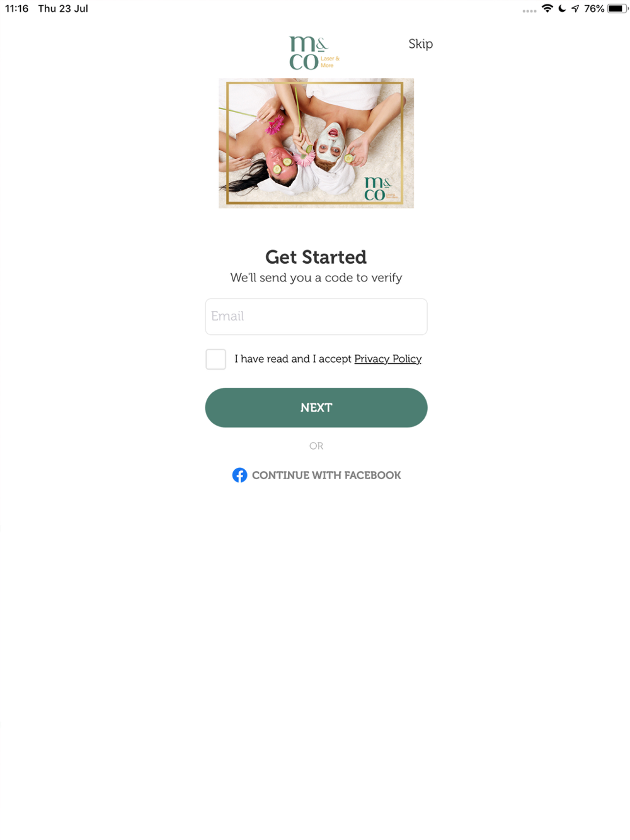Skip the sign-in screen

420,44
